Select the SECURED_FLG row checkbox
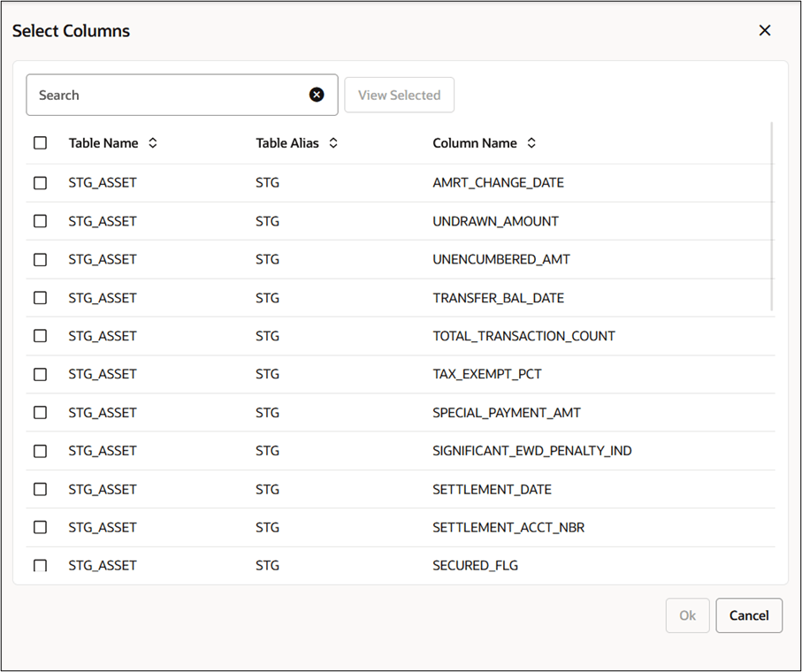Viewport: 802px width, 672px height. [40, 565]
